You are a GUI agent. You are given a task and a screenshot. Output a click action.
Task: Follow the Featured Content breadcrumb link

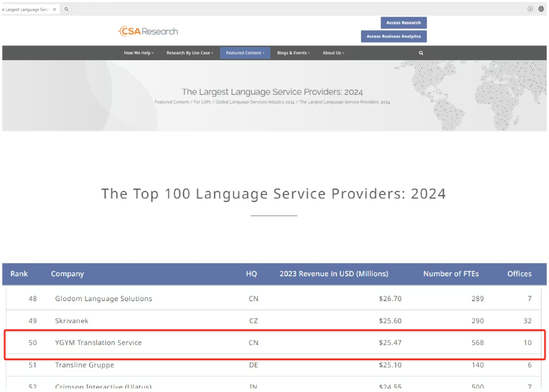[x=172, y=102]
